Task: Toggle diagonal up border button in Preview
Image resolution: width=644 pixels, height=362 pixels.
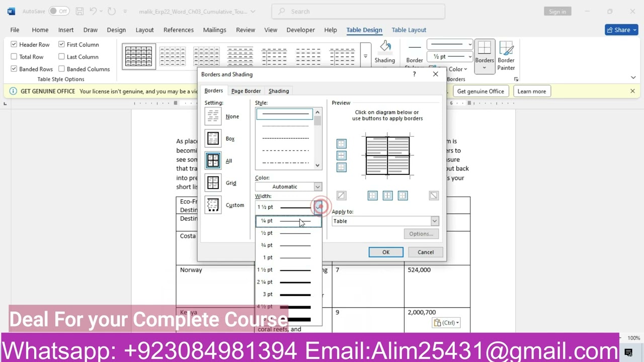Action: point(341,196)
